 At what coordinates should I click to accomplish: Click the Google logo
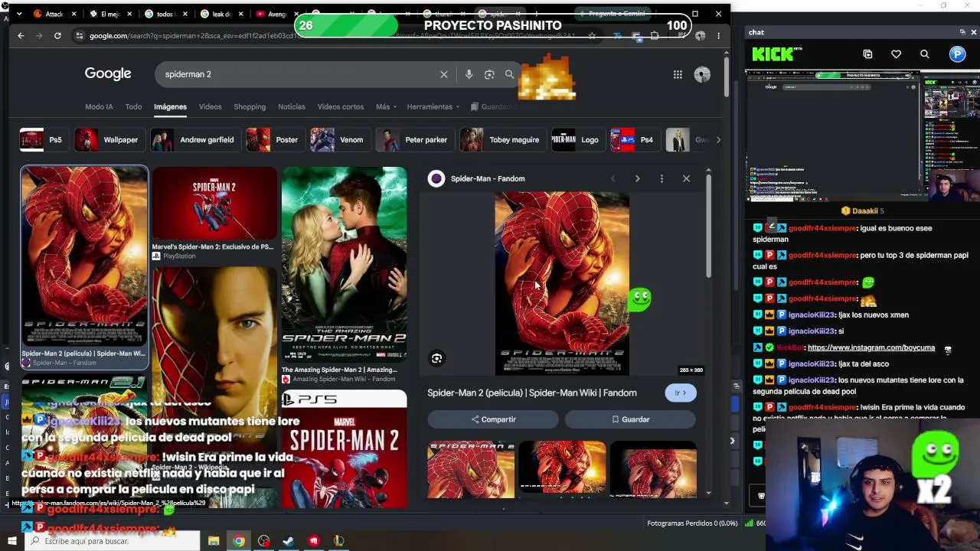(x=108, y=73)
